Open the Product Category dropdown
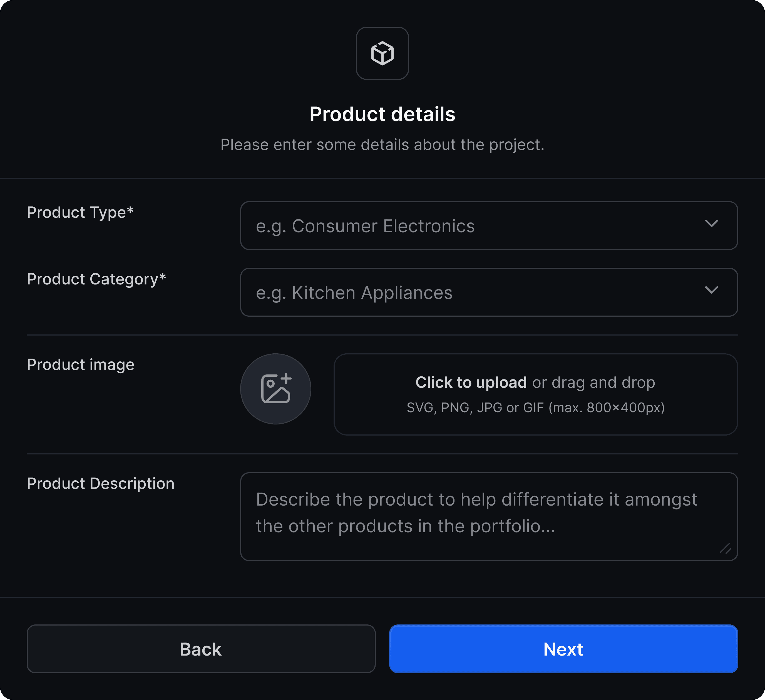This screenshot has height=700, width=765. coord(489,292)
